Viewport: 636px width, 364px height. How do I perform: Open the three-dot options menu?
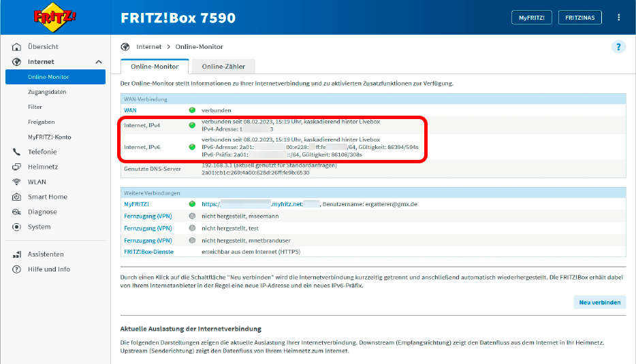click(x=618, y=18)
